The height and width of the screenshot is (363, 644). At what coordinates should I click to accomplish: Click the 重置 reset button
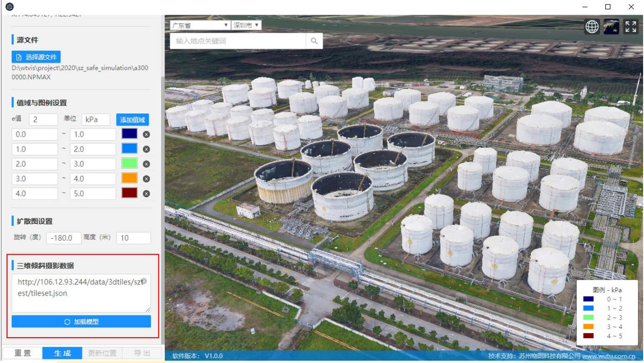click(x=22, y=353)
